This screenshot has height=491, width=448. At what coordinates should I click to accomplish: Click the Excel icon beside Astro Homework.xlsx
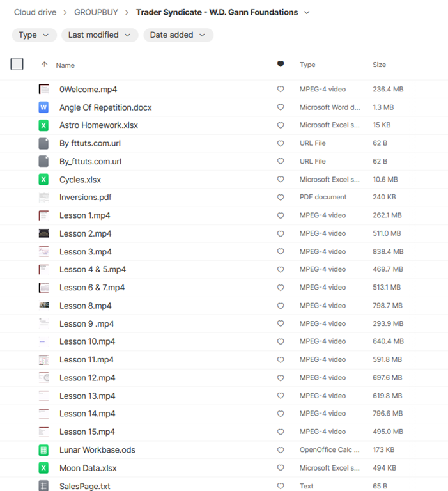[43, 125]
